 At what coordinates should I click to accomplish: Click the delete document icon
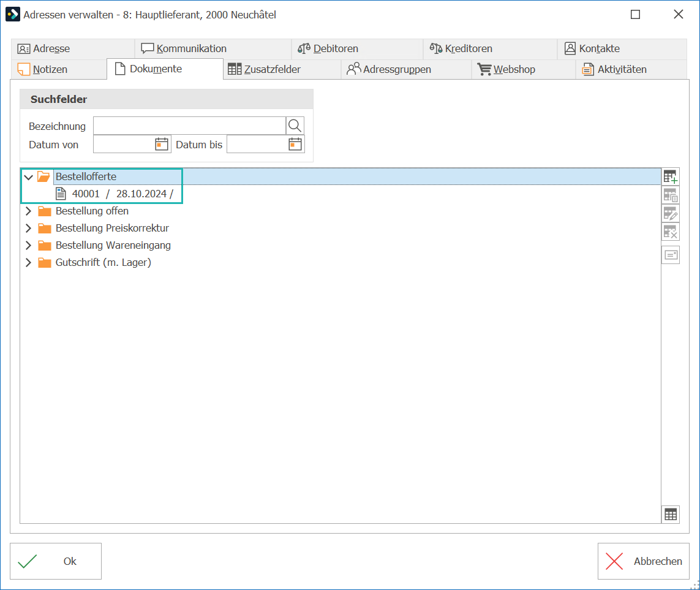point(670,232)
